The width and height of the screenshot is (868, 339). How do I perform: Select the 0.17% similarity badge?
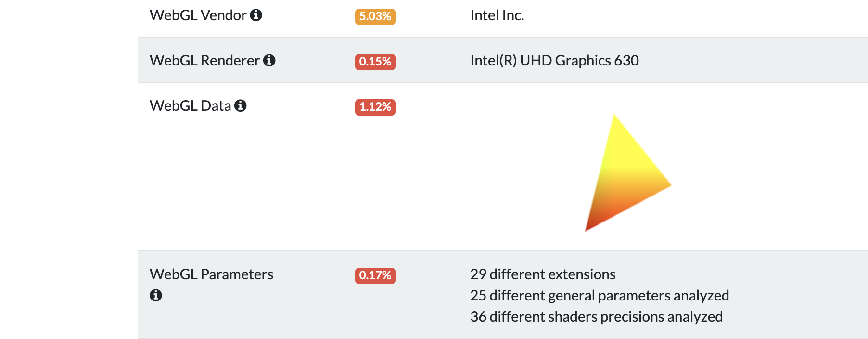(375, 275)
